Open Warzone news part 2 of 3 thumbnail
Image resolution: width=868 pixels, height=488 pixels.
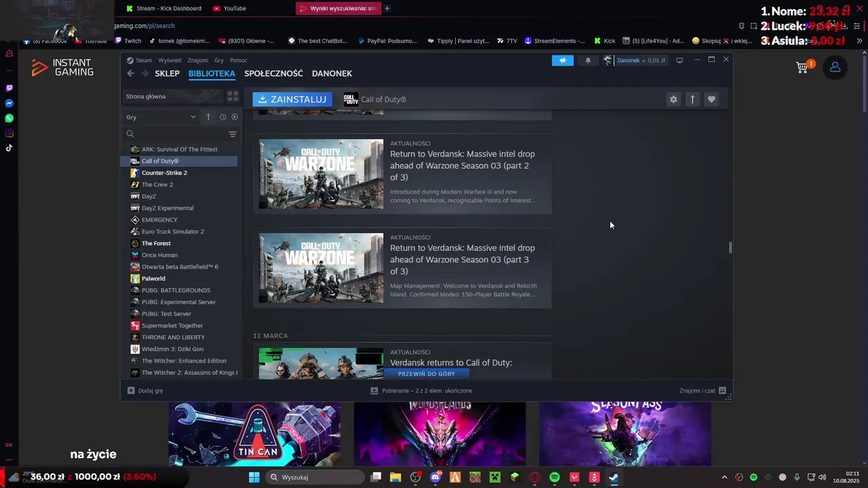[321, 174]
